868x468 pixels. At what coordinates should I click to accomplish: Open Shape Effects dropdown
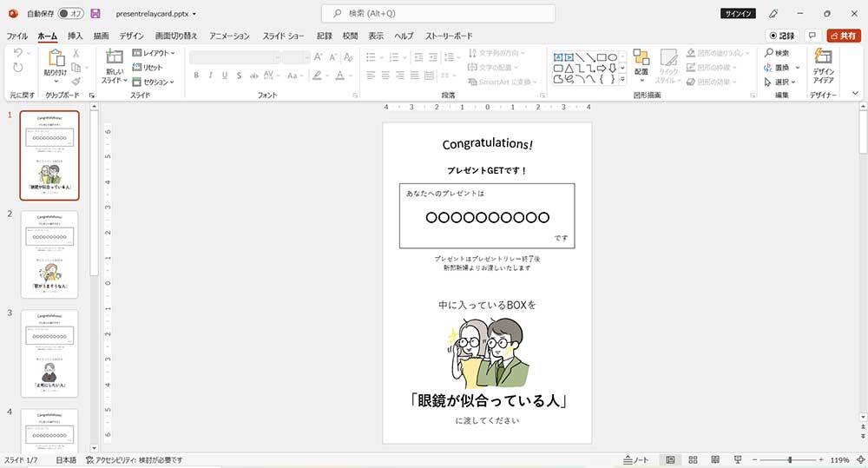tap(713, 82)
